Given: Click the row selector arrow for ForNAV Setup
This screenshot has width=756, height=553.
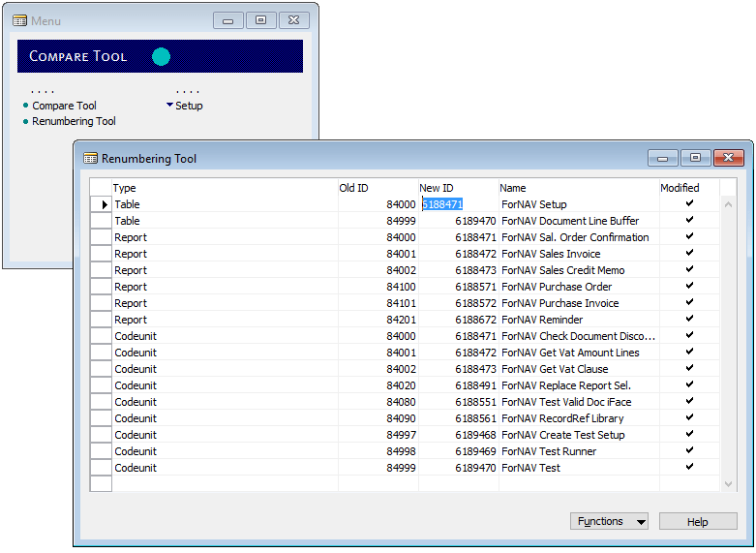Looking at the screenshot, I should tap(104, 205).
